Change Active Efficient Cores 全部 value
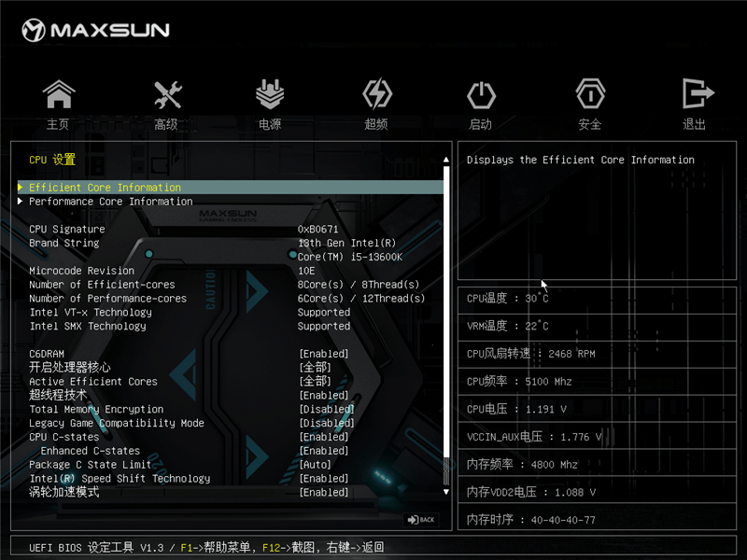Viewport: 747px width, 560px height. (x=315, y=382)
